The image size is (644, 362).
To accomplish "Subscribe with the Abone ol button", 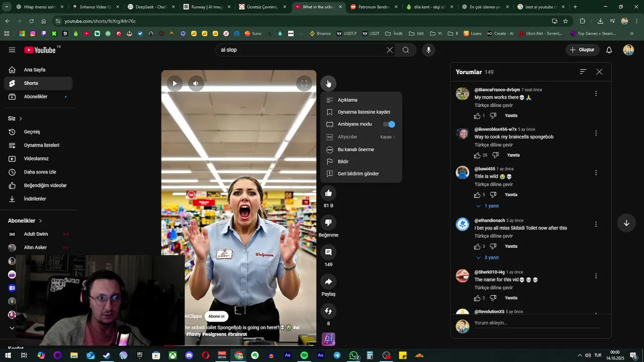I will (x=216, y=316).
